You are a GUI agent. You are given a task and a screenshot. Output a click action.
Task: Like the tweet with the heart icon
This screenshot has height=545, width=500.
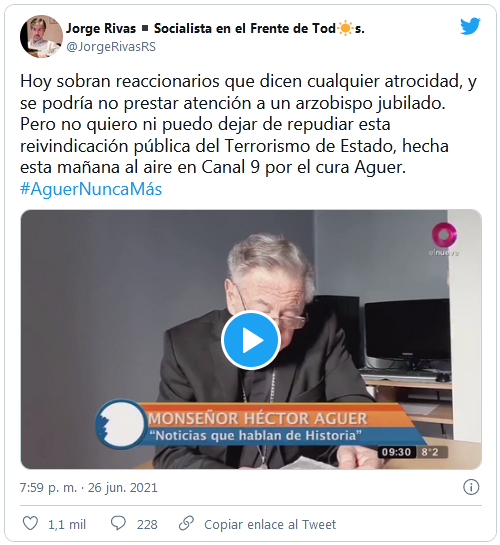(x=30, y=523)
